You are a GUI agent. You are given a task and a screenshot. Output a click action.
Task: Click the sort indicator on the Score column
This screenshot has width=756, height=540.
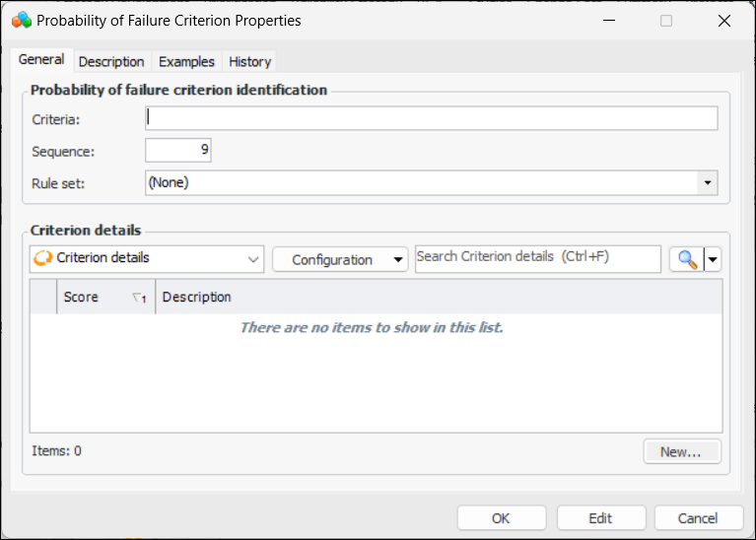click(x=139, y=298)
